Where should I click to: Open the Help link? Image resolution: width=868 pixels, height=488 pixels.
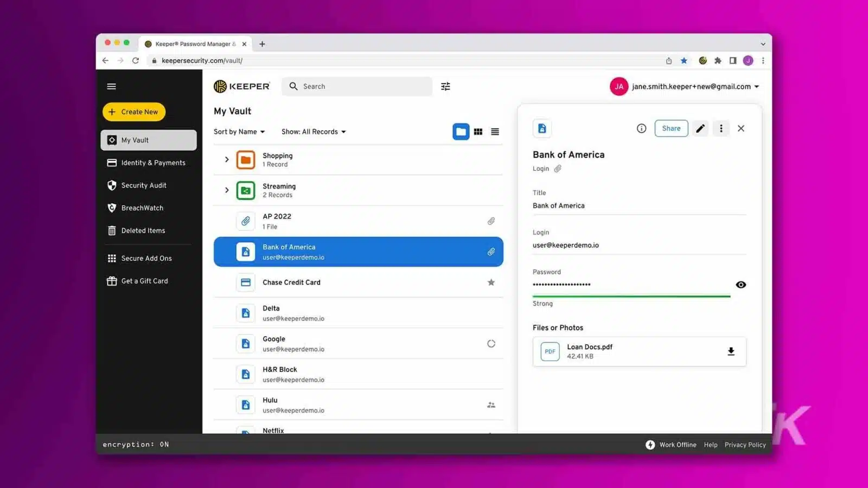711,445
